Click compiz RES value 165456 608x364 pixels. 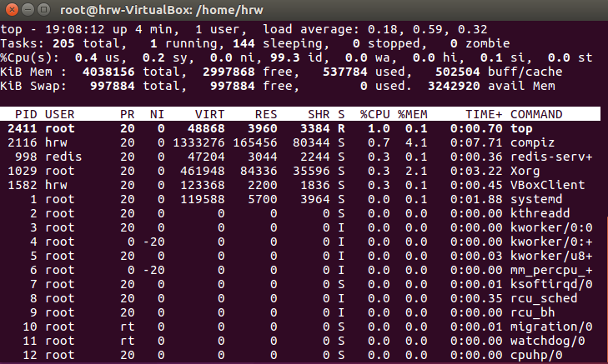254,143
